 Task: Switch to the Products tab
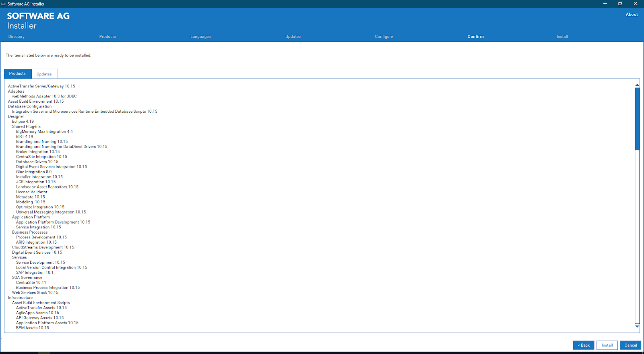pyautogui.click(x=18, y=74)
